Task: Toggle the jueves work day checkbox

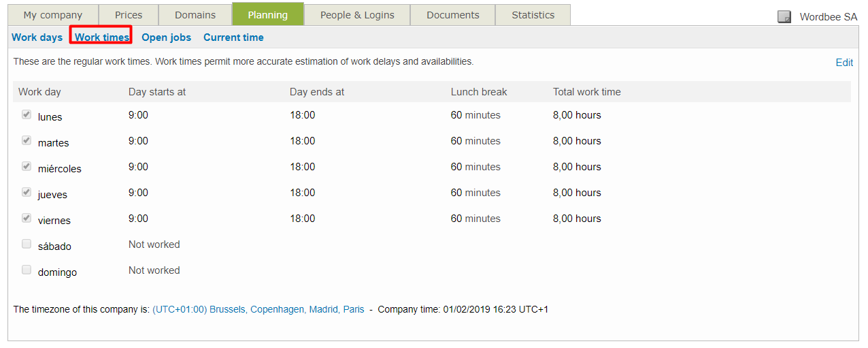Action: (27, 192)
